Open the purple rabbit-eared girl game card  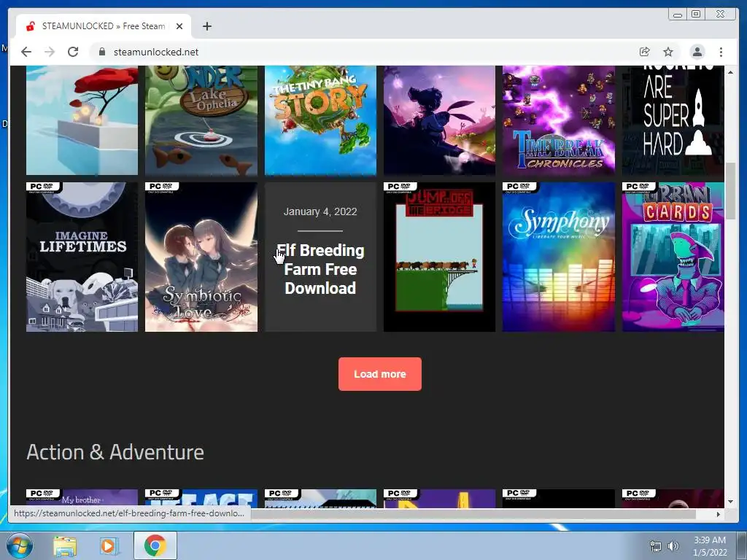(439, 120)
